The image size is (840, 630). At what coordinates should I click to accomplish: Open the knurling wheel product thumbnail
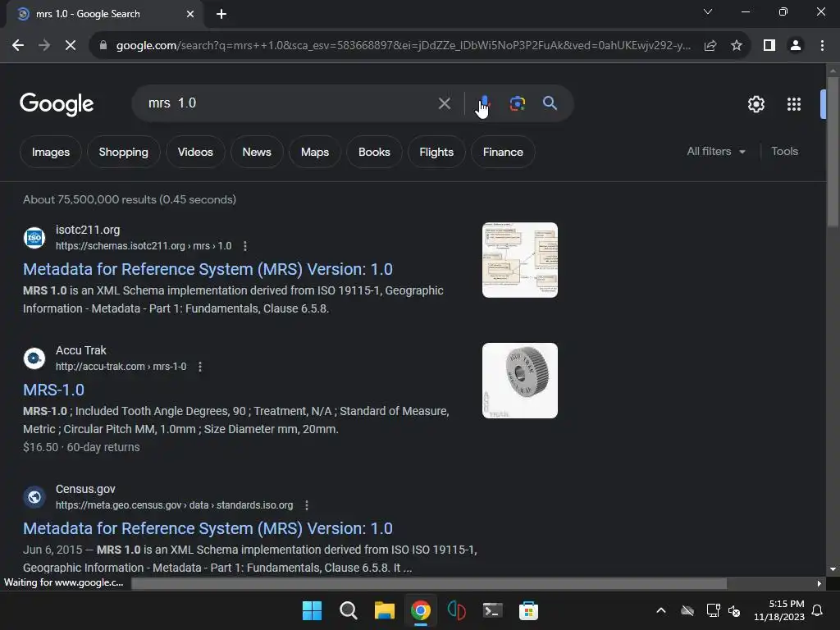[x=519, y=381]
